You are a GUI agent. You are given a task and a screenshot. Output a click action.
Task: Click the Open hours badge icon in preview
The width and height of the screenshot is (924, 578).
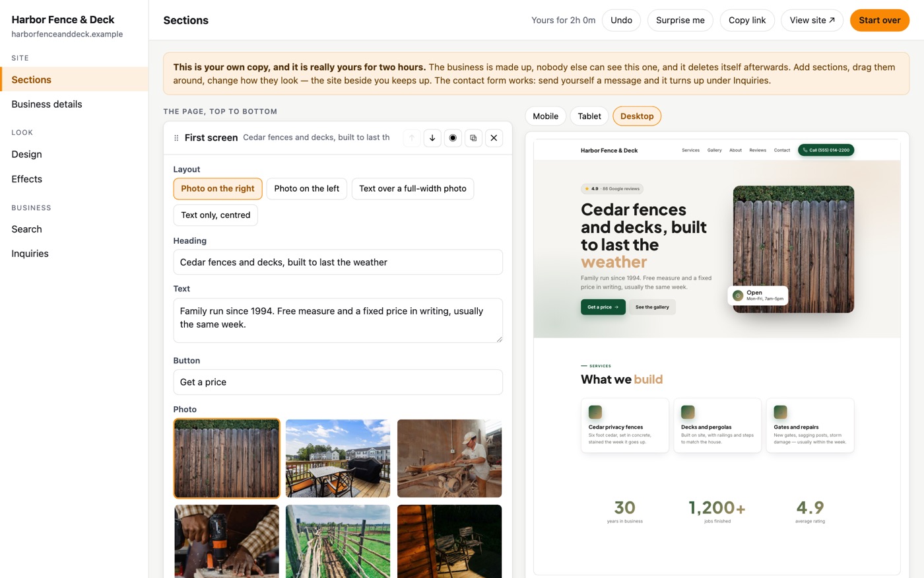[x=738, y=295]
